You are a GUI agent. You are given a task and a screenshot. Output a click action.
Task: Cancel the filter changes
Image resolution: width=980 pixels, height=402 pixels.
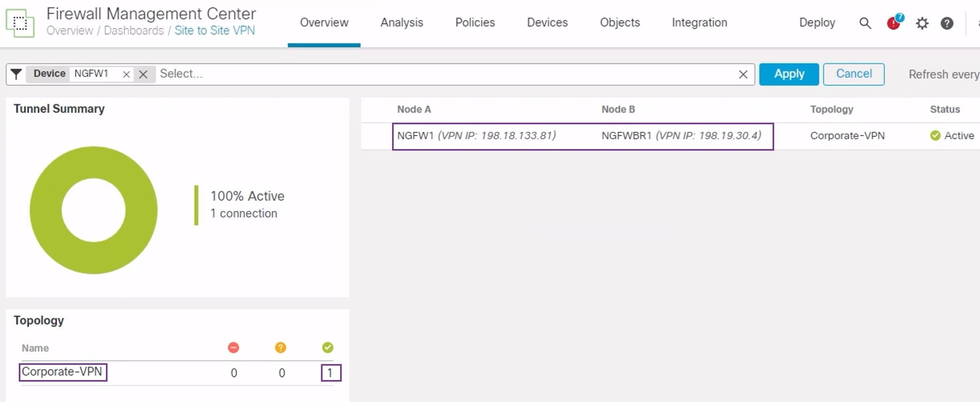pyautogui.click(x=853, y=74)
